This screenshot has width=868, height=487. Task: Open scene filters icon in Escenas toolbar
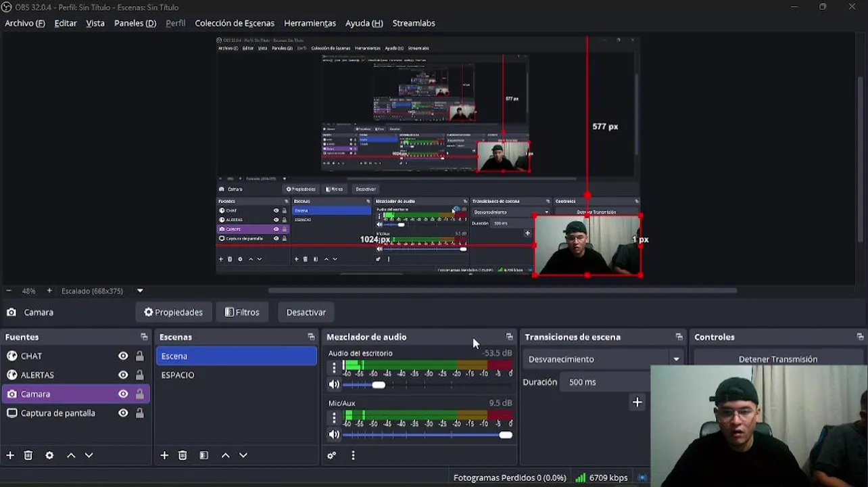(203, 455)
